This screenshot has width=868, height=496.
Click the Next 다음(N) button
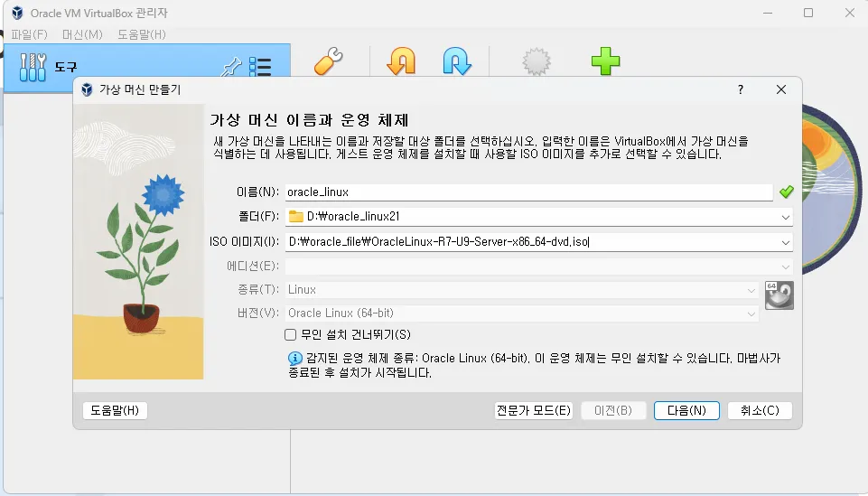(686, 410)
